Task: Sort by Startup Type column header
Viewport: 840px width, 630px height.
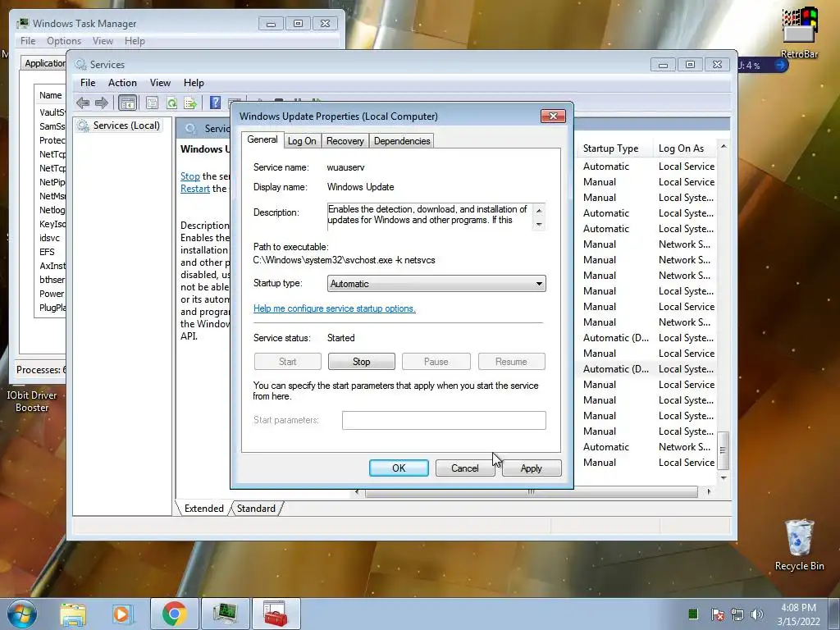Action: click(x=615, y=148)
